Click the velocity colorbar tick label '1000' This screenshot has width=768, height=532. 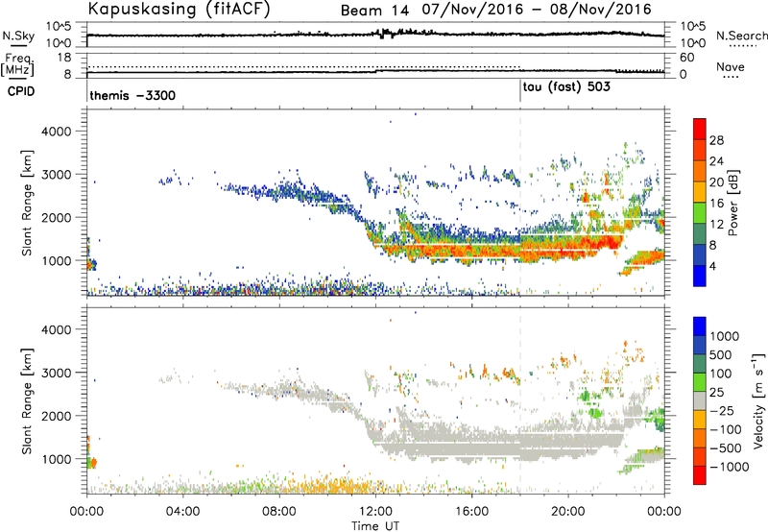click(x=725, y=336)
